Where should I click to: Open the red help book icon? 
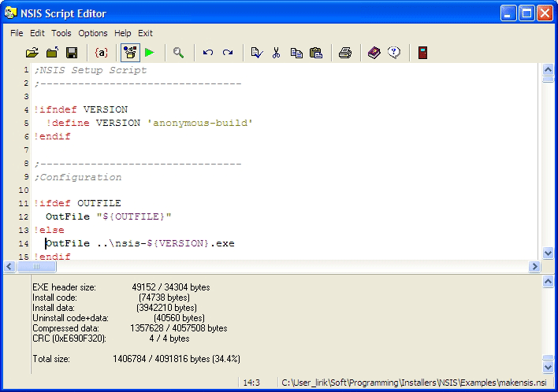(x=374, y=53)
